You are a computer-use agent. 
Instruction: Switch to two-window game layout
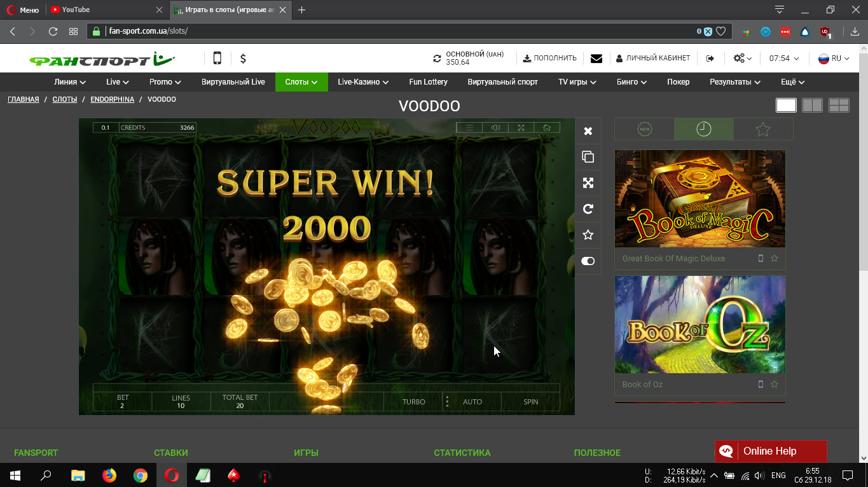click(813, 106)
